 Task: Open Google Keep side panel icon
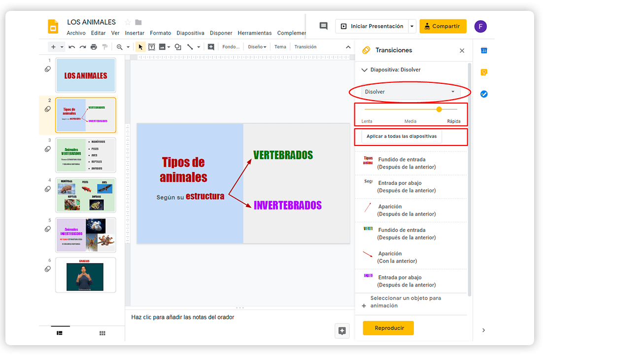click(x=484, y=72)
